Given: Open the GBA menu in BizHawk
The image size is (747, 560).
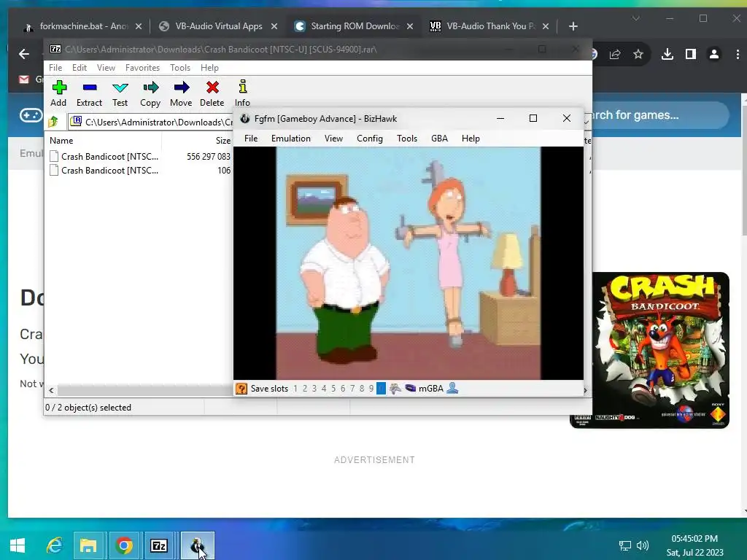Looking at the screenshot, I should 439,139.
